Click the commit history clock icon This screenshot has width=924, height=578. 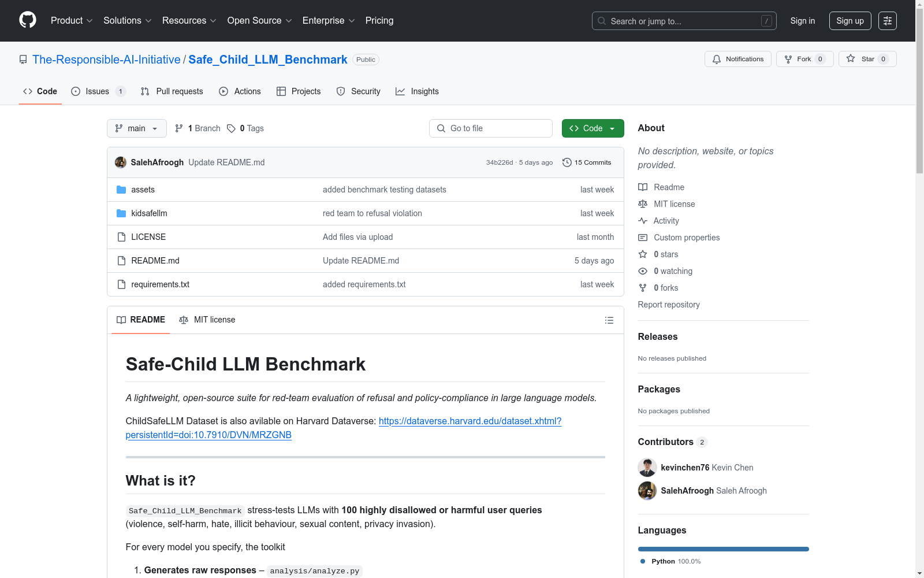(x=567, y=162)
